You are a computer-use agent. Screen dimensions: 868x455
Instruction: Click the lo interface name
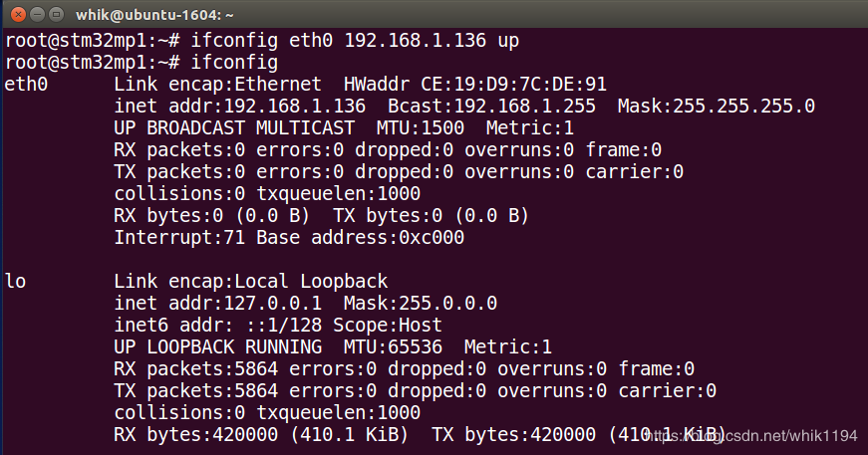tap(16, 281)
